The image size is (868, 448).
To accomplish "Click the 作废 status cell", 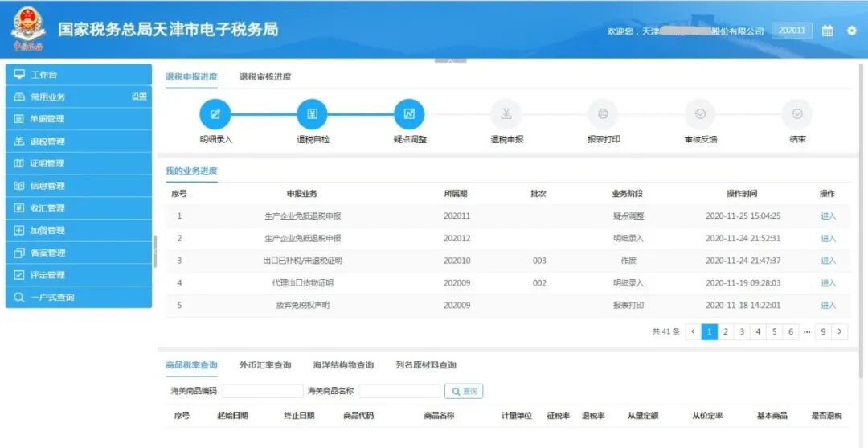I will click(x=628, y=261).
